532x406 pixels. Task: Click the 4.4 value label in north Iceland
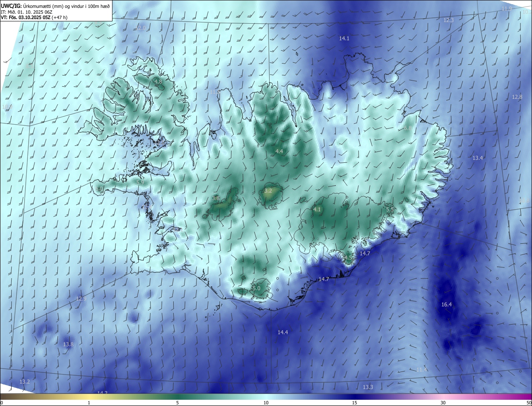coord(279,152)
